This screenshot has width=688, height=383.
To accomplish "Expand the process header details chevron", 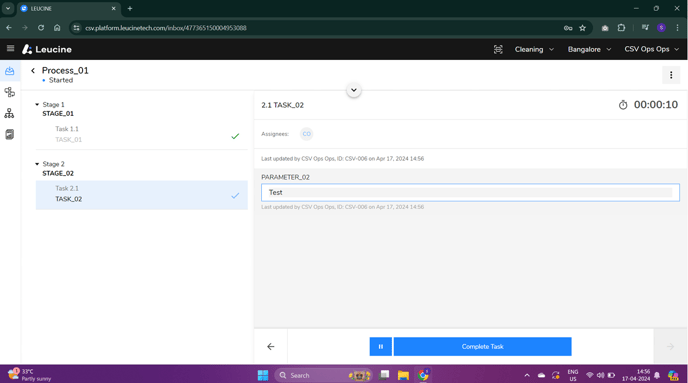I will tap(354, 90).
